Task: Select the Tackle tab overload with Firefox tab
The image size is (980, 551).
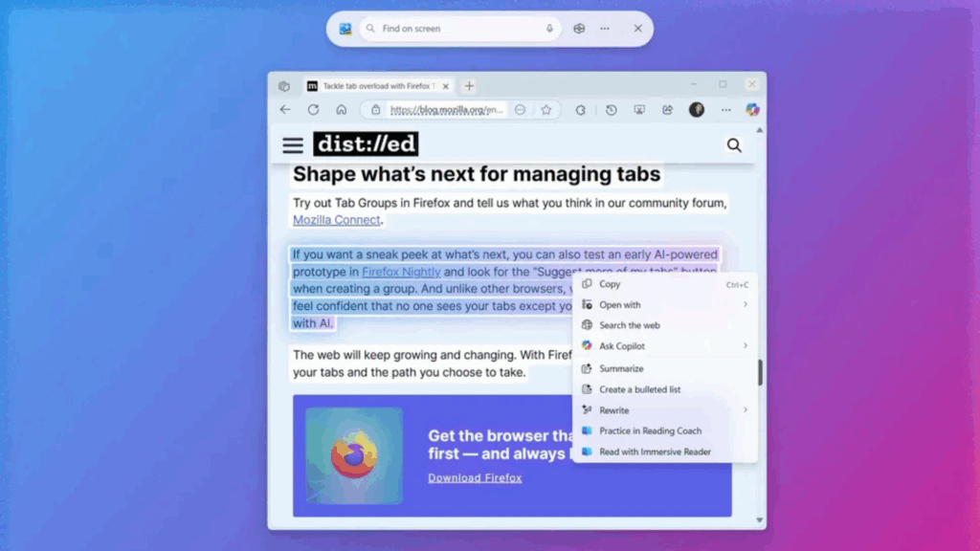Action: 377,86
